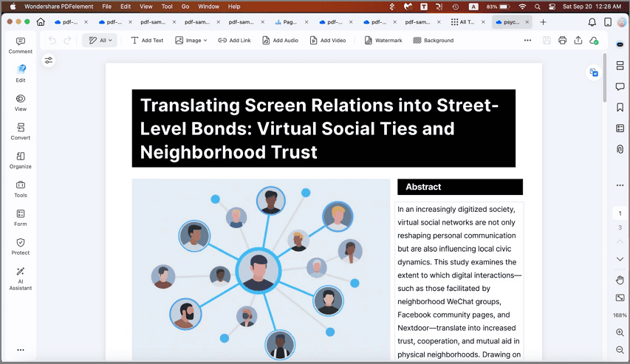Open the Help menu

[234, 7]
